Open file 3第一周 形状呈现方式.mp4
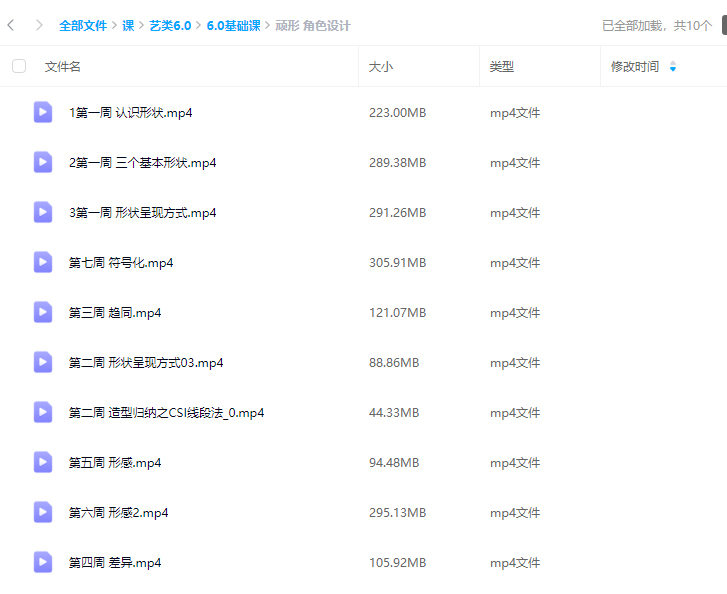The image size is (727, 594). [142, 213]
